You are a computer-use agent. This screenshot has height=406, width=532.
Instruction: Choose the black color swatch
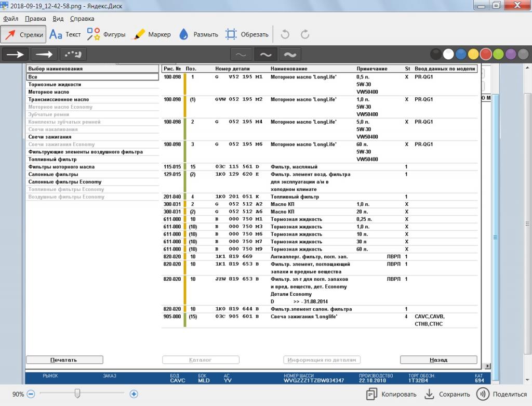tap(436, 54)
